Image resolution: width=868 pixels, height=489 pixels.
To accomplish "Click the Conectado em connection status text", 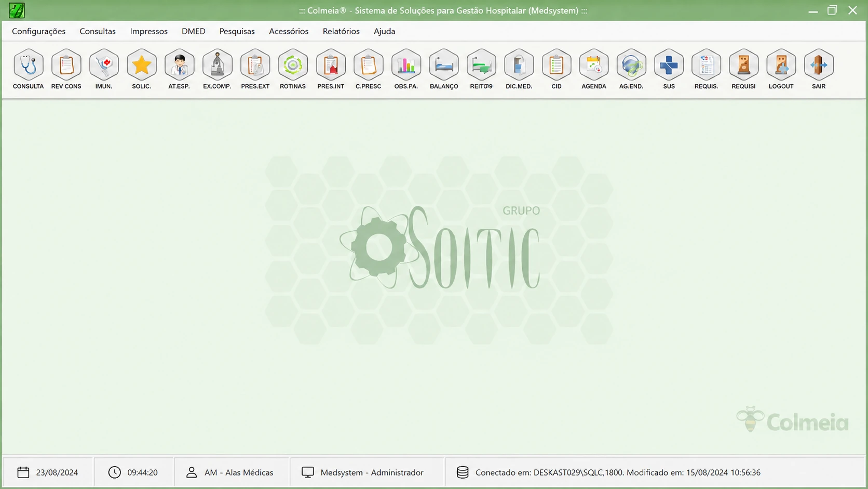I will coord(618,472).
